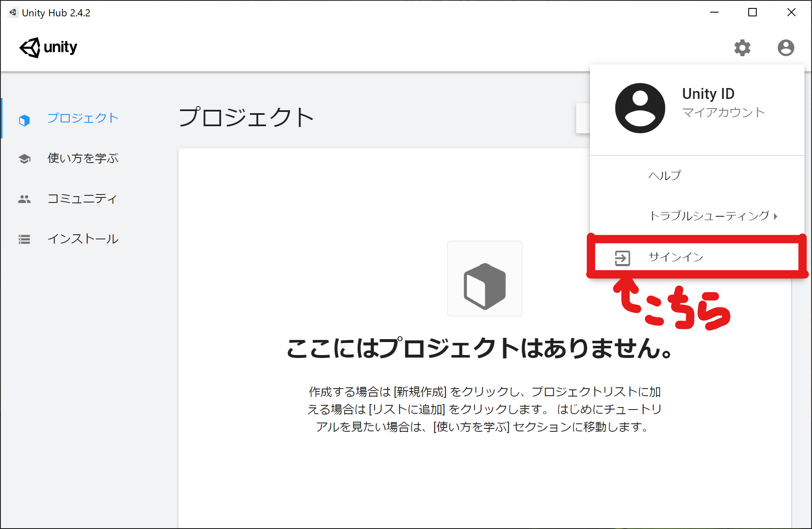Click the partially visible button beside プロジェクト heading
Image resolution: width=812 pixels, height=529 pixels.
click(583, 118)
